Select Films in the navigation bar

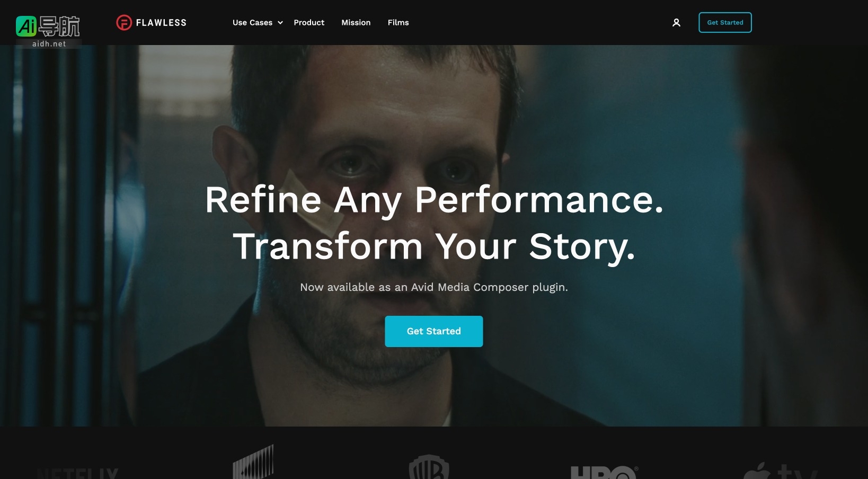tap(398, 23)
